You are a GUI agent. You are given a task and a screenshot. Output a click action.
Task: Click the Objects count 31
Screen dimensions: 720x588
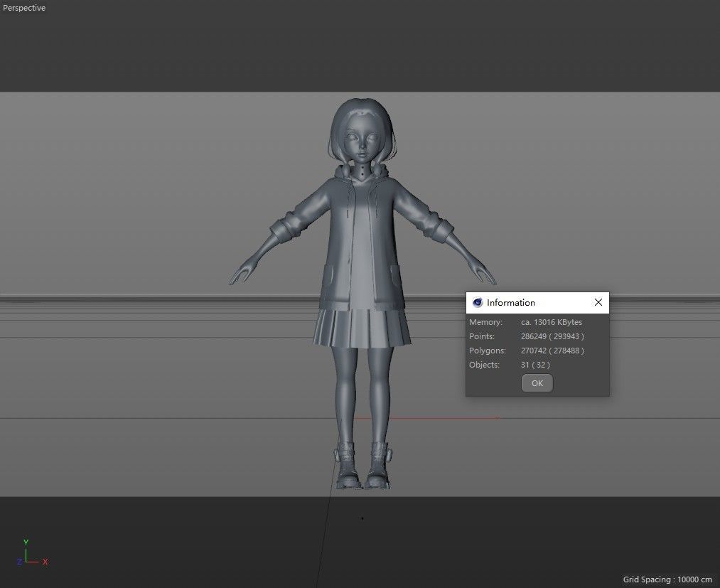(x=525, y=364)
